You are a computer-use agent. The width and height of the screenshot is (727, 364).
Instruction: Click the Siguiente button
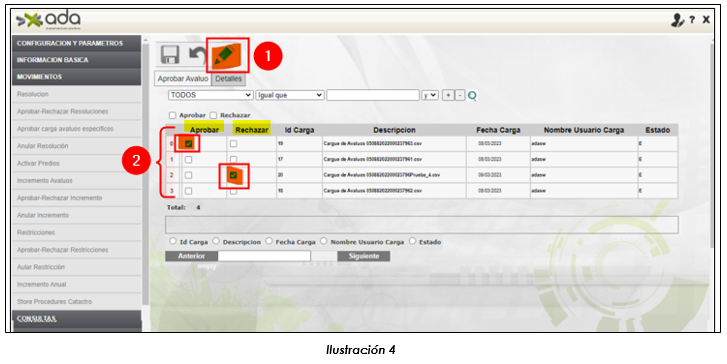(364, 256)
